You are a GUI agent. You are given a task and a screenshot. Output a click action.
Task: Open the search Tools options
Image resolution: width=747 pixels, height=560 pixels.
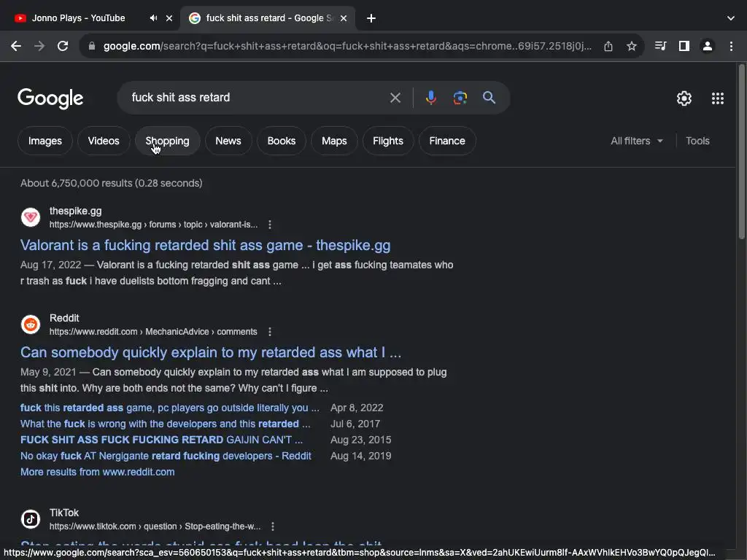point(698,141)
